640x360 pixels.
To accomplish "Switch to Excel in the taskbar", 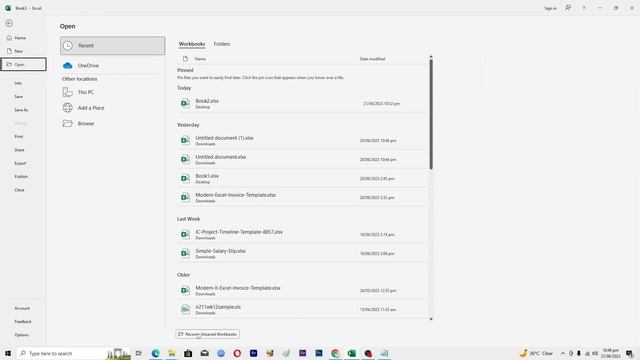I will 352,353.
